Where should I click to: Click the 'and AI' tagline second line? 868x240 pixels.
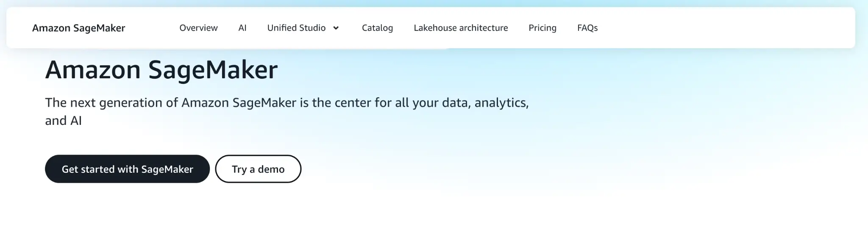[64, 121]
